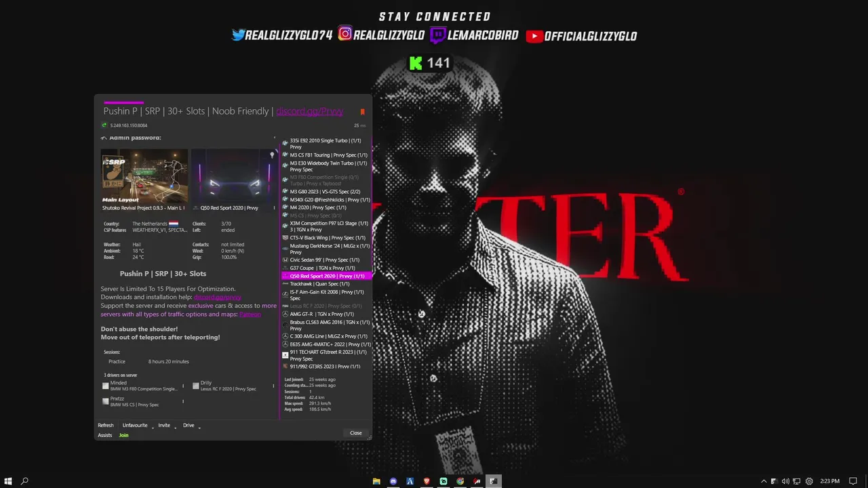Select Mustang DarkHorse '24 car entry
This screenshot has height=488, width=868.
pos(326,249)
